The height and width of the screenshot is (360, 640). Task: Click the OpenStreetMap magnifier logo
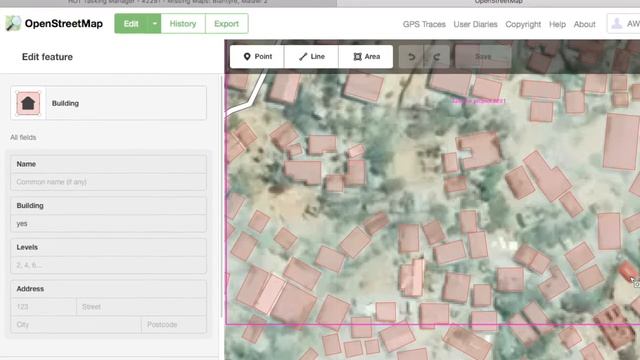(13, 23)
